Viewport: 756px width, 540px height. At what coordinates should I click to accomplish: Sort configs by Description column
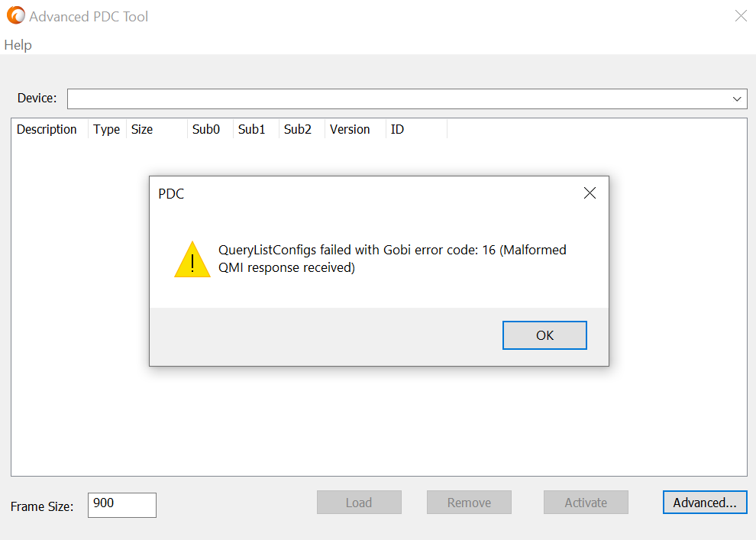(x=47, y=129)
